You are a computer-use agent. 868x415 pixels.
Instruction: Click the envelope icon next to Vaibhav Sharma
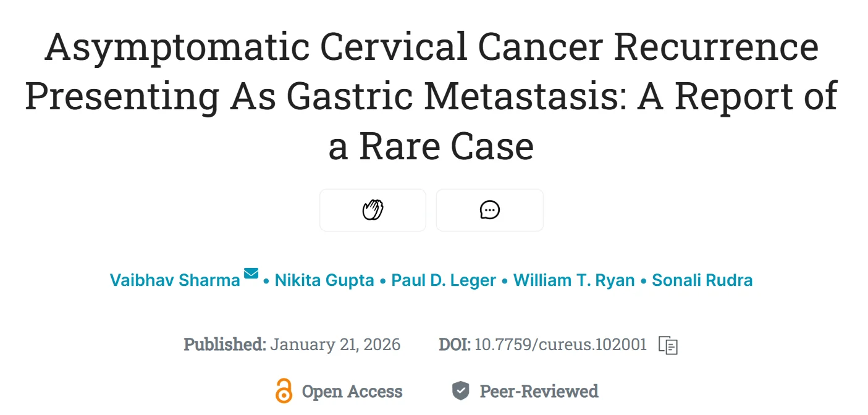[250, 274]
